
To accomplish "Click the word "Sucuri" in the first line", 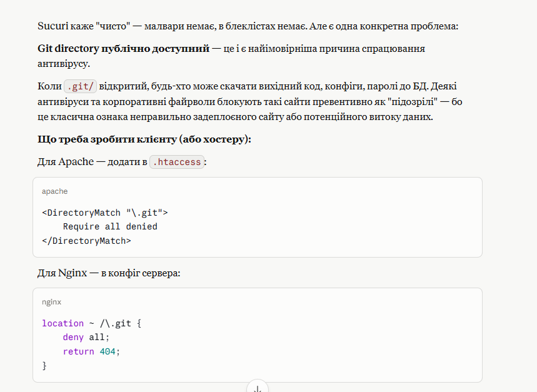I will point(52,26).
